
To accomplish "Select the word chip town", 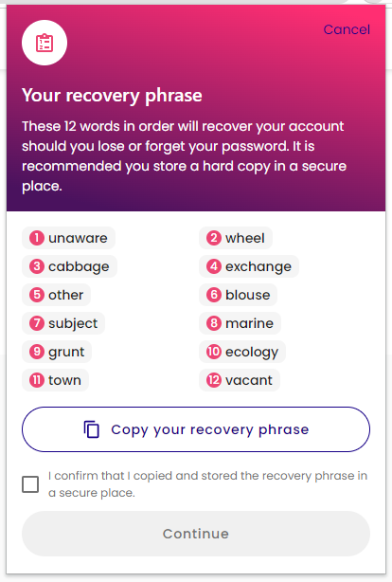I will (x=55, y=380).
